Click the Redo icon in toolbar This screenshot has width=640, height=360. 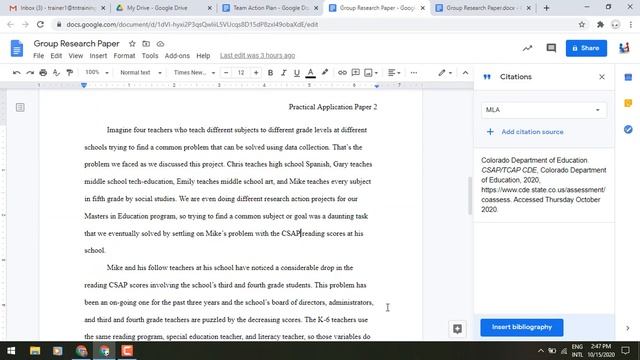(30, 73)
